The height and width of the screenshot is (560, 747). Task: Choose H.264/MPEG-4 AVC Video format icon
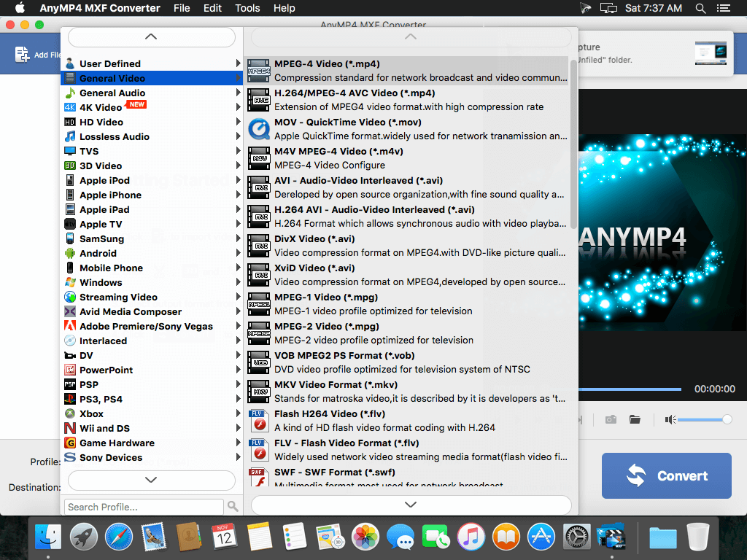pos(259,99)
